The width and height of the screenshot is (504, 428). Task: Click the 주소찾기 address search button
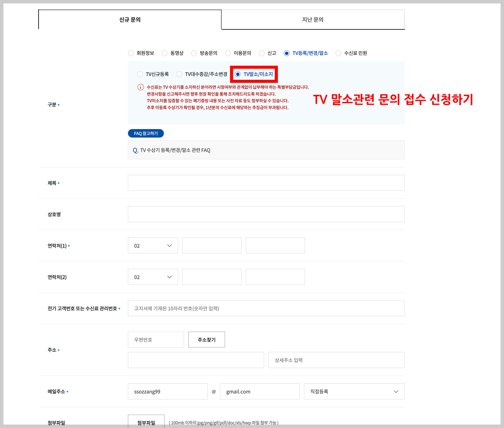[206, 339]
